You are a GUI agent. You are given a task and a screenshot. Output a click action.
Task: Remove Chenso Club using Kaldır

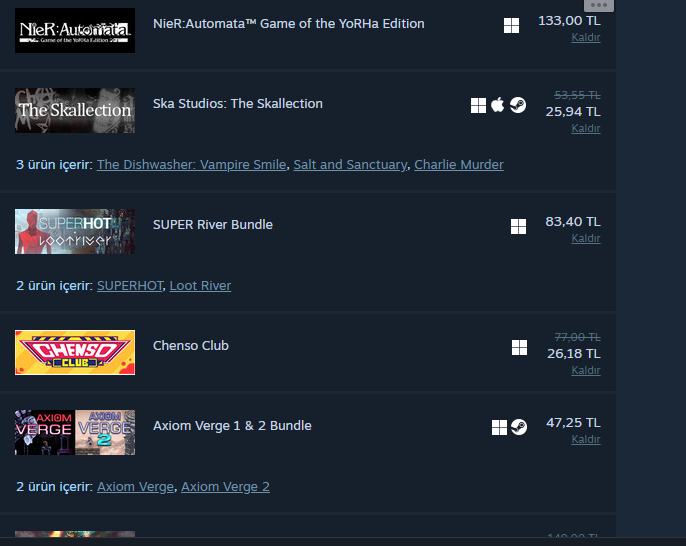coord(586,370)
